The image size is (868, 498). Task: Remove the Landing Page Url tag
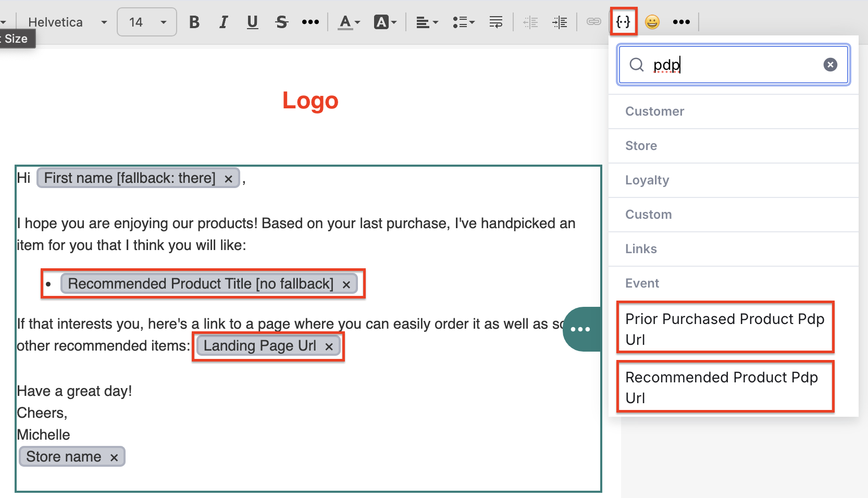pos(329,346)
